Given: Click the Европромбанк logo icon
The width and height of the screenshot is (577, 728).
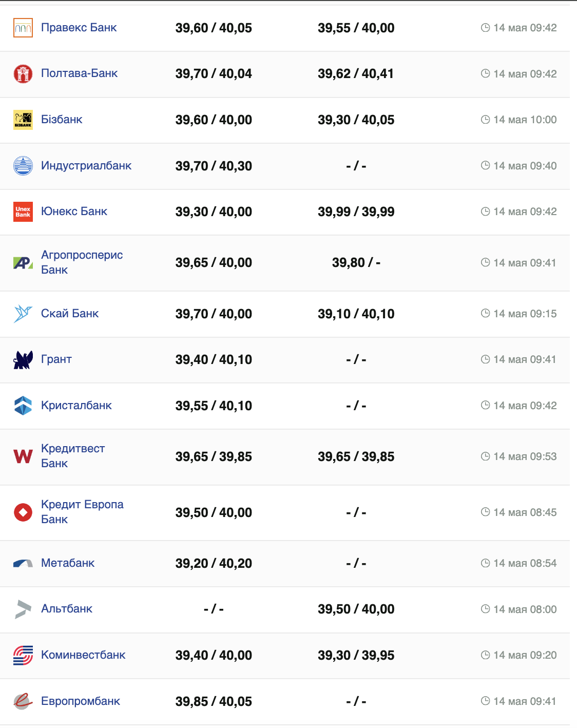Looking at the screenshot, I should (23, 701).
